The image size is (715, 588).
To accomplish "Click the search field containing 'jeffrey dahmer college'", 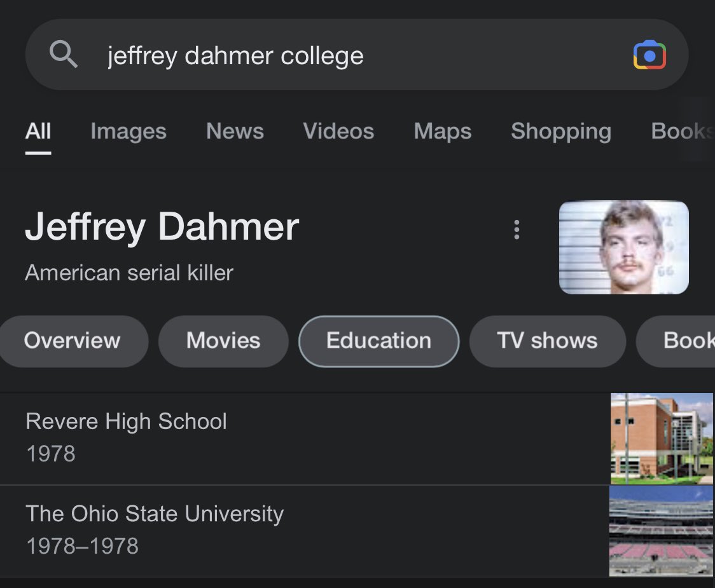I will pyautogui.click(x=357, y=55).
